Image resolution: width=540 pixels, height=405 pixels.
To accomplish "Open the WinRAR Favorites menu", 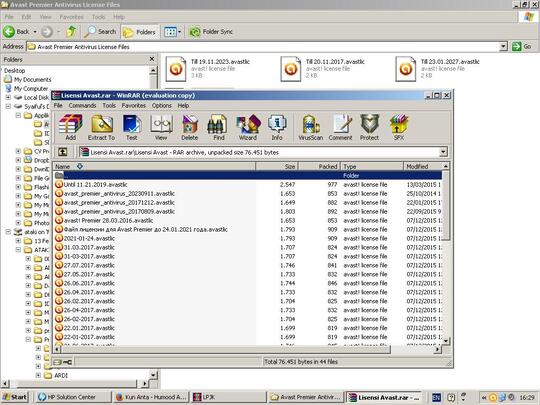I will (x=134, y=105).
